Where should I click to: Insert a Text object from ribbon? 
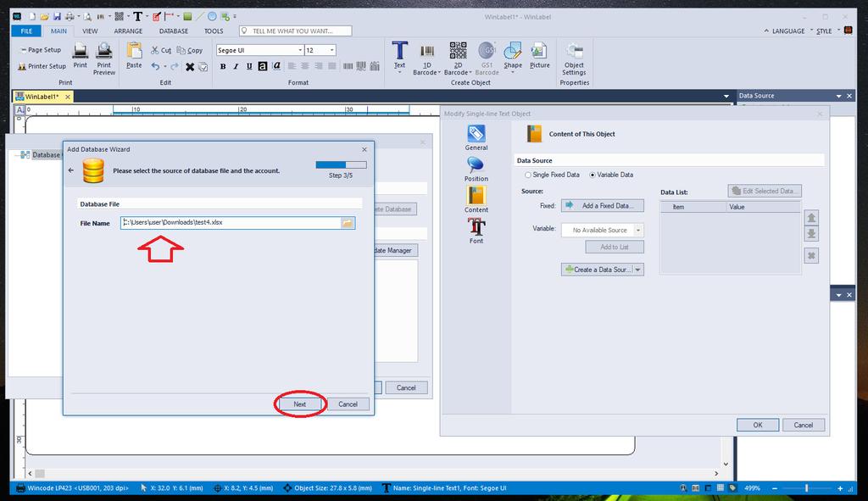(x=400, y=54)
